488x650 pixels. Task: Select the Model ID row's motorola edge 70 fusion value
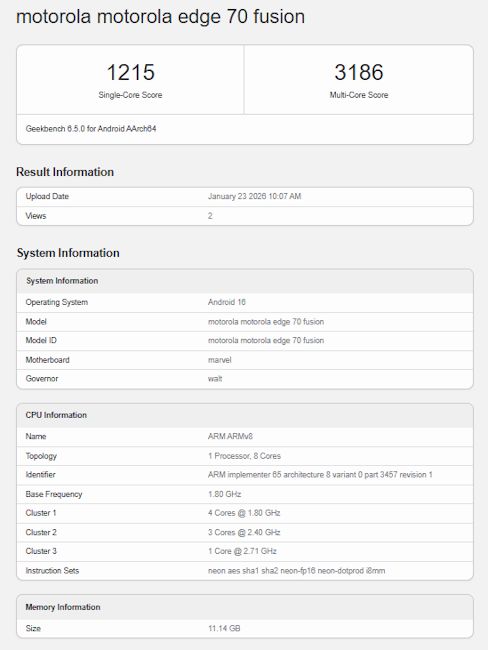266,340
